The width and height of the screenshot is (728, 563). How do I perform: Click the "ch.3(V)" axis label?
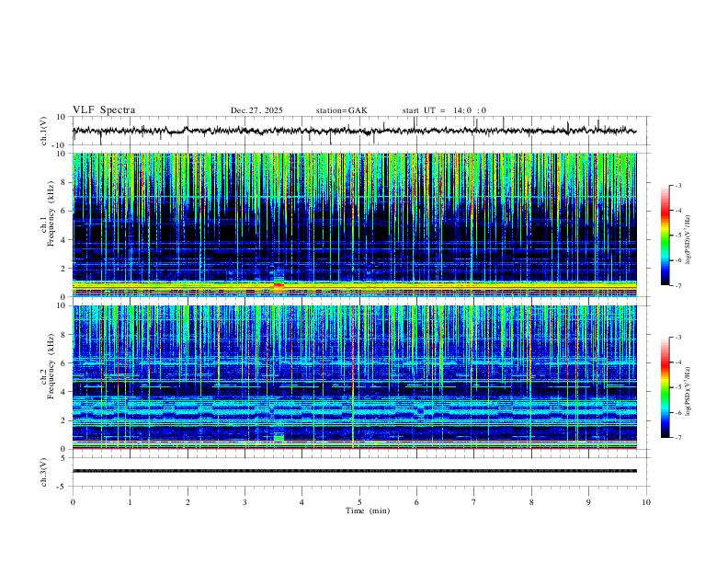[44, 472]
